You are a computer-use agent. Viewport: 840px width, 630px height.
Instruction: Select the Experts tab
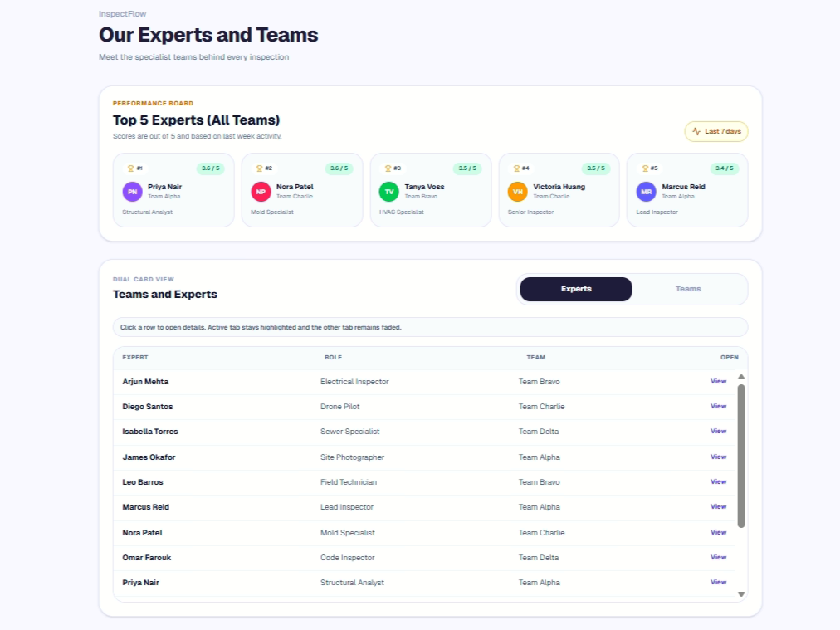click(x=576, y=289)
